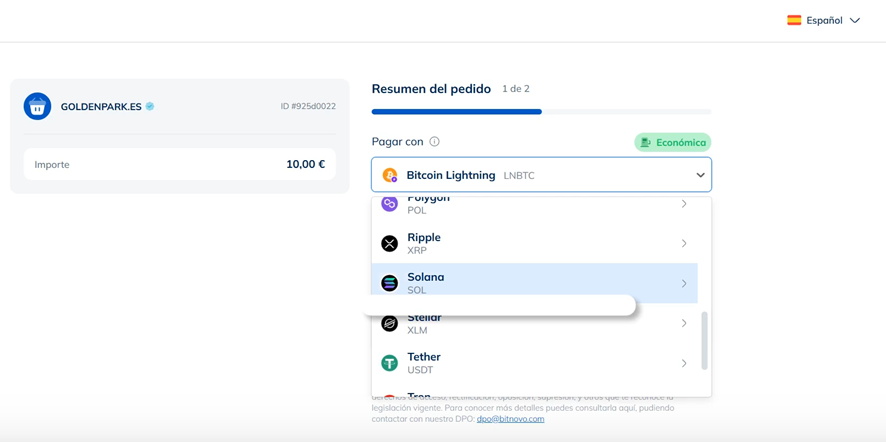Click the Polygon purple coin icon
886x442 pixels.
click(389, 203)
